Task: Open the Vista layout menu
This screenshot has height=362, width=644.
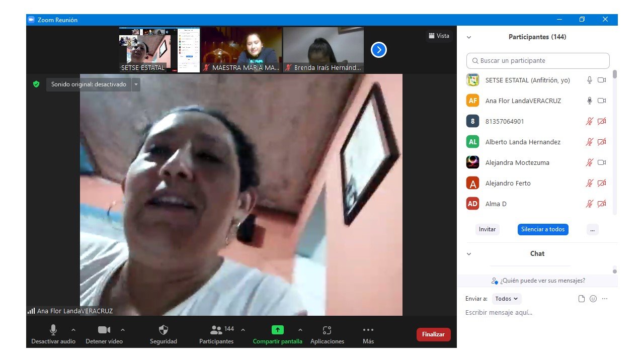Action: tap(439, 36)
